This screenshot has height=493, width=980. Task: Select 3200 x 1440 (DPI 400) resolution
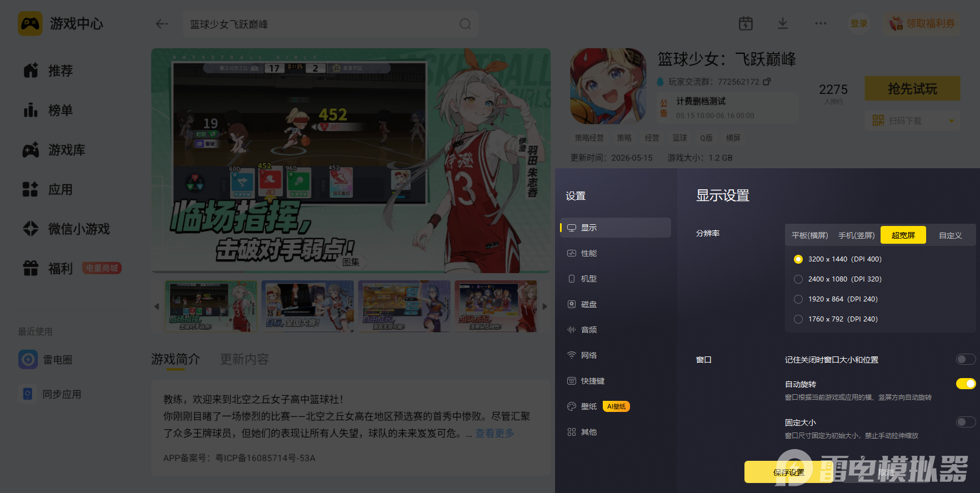pyautogui.click(x=798, y=259)
